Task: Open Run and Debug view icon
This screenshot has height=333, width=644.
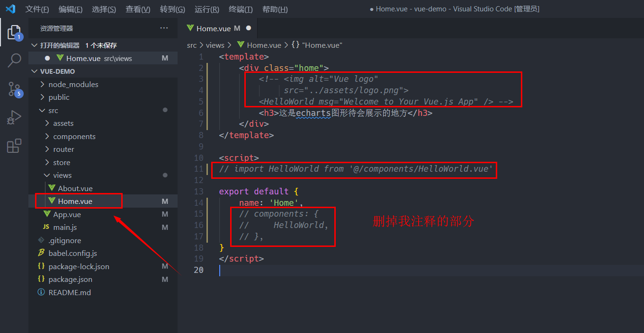Action: coord(14,117)
